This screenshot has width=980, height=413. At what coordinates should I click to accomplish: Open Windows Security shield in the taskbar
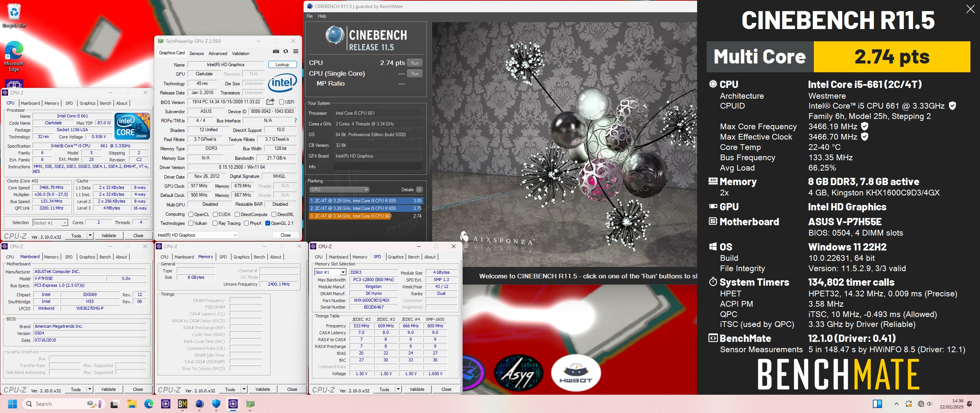click(x=216, y=404)
